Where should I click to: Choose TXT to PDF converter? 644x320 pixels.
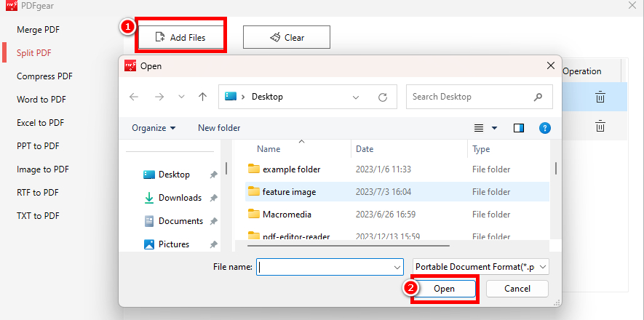[x=38, y=216]
